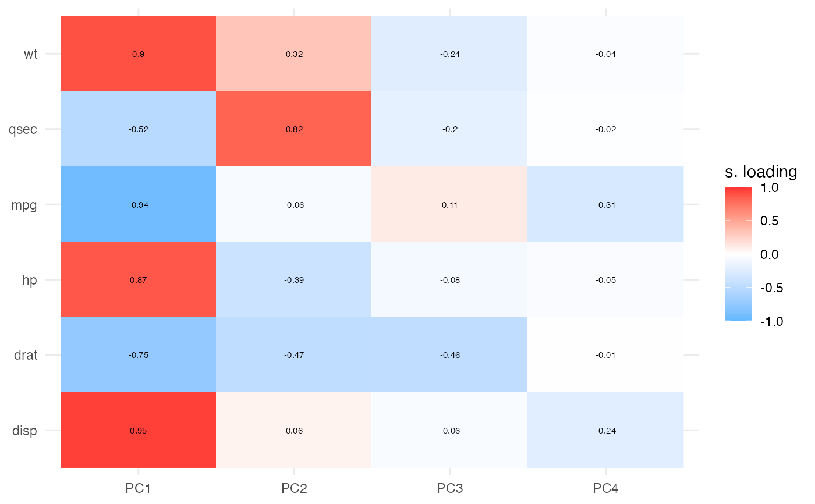Click the mpg PC1 cell showing -0.94
This screenshot has height=504, width=815.
(x=139, y=205)
